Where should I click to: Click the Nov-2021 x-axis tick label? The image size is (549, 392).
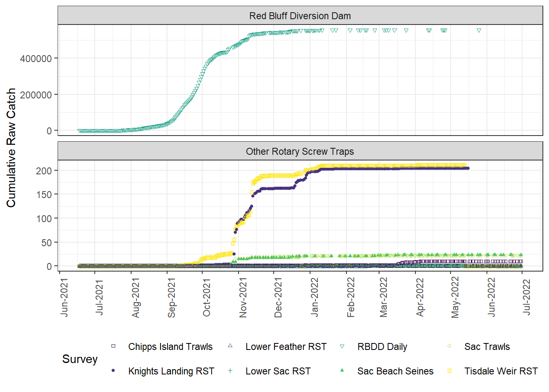pos(243,298)
